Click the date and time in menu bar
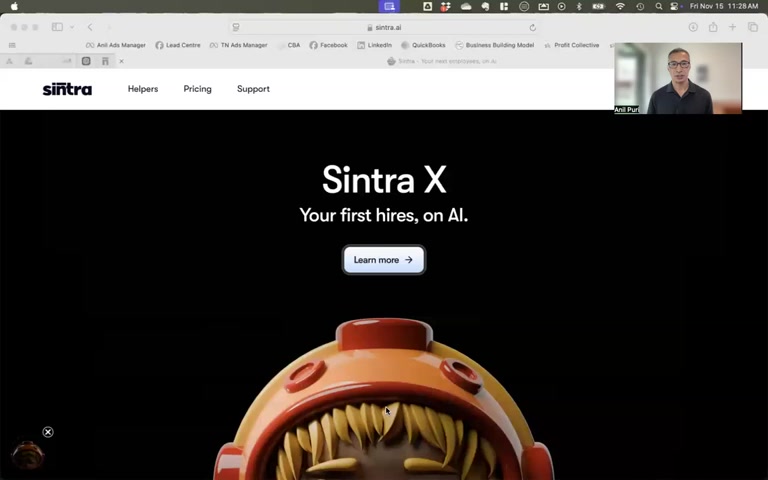This screenshot has width=768, height=480. (x=724, y=6)
